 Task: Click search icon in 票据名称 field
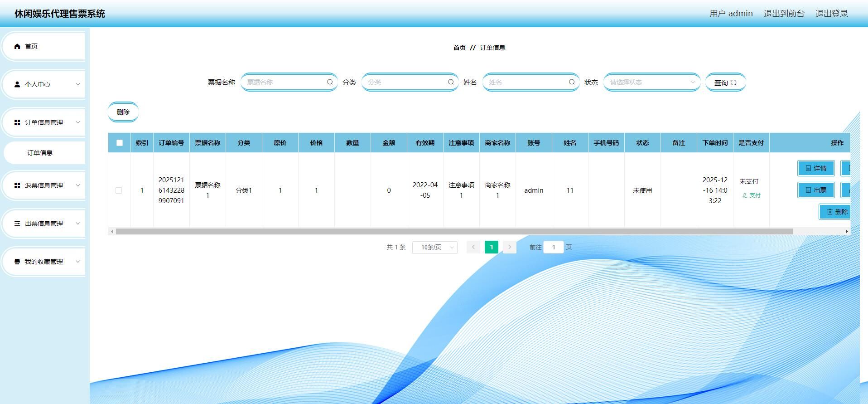(x=330, y=82)
